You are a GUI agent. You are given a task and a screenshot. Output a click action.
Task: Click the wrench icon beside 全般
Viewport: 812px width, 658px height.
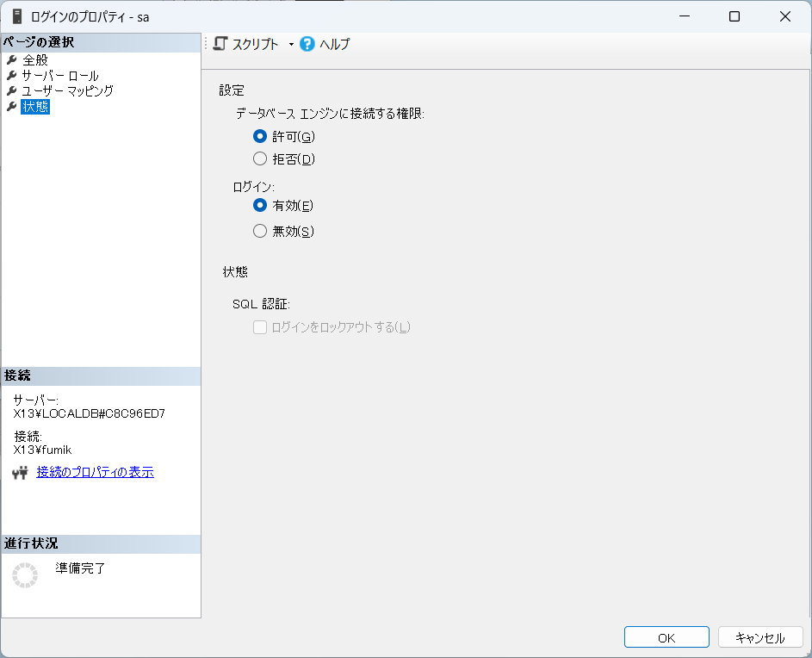(x=12, y=60)
